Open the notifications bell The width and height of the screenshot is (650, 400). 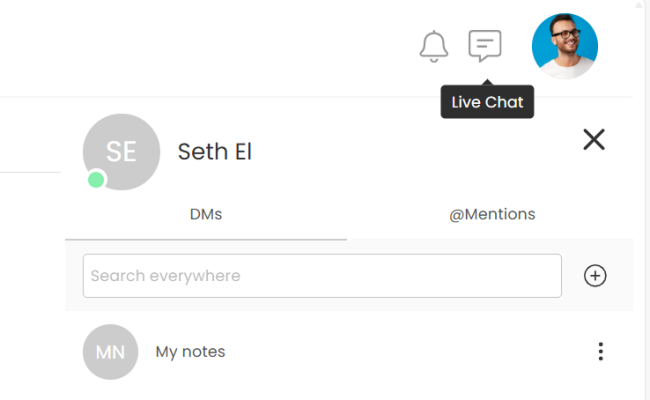coord(433,46)
